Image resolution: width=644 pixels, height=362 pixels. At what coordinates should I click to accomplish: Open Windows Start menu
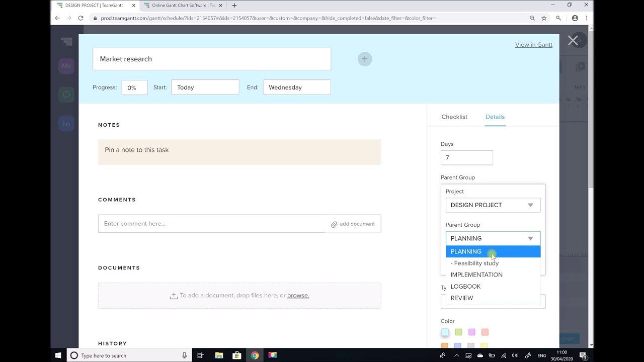(58, 355)
